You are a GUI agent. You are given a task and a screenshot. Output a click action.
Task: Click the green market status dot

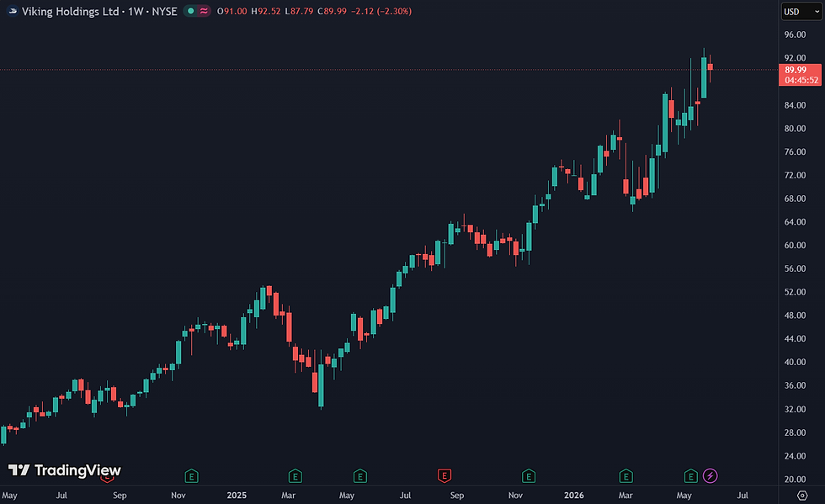coord(190,11)
